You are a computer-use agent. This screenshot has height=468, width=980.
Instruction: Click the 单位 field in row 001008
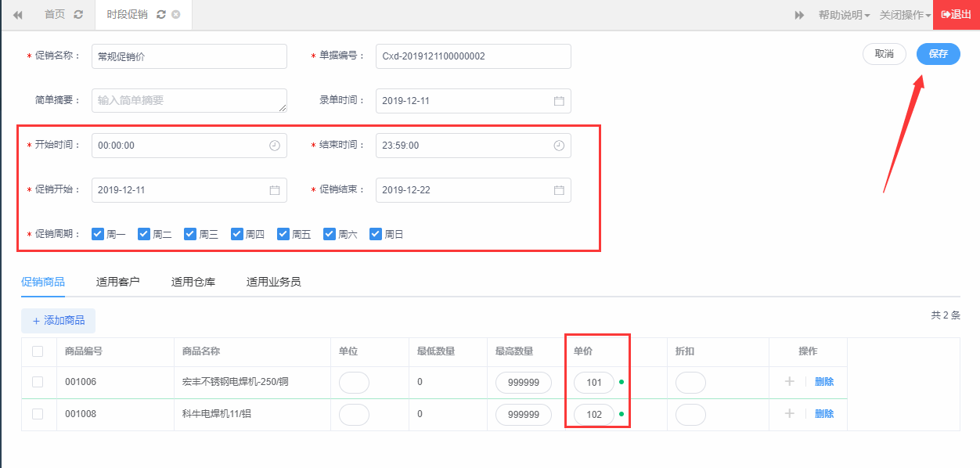click(354, 415)
